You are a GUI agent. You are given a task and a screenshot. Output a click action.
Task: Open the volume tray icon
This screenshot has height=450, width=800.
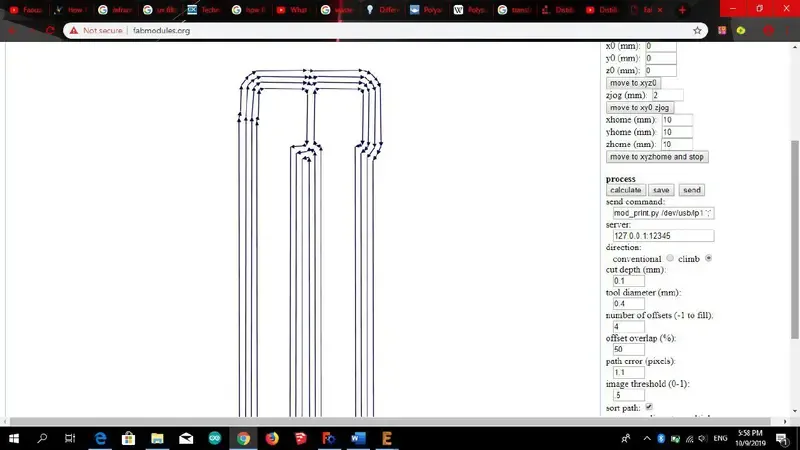(x=703, y=438)
